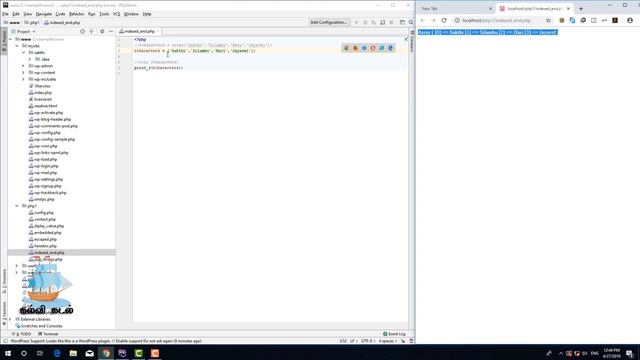Reload the browser page
640x360 pixels.
tap(444, 20)
